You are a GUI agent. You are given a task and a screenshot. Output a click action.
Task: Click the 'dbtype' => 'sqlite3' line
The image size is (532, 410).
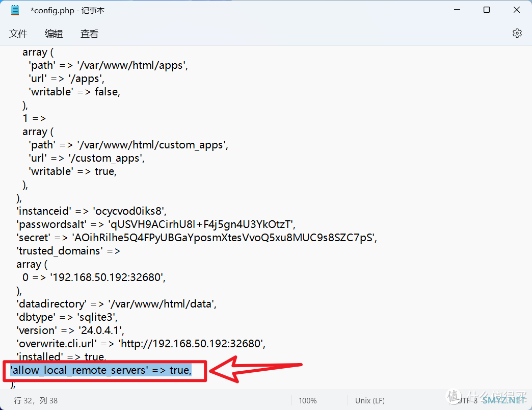click(67, 317)
